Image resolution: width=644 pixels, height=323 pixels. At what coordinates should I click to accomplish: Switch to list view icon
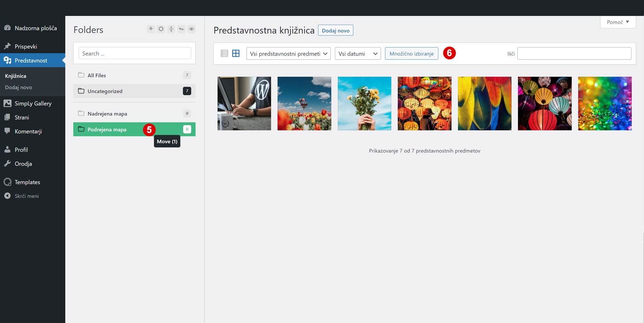[x=225, y=53]
